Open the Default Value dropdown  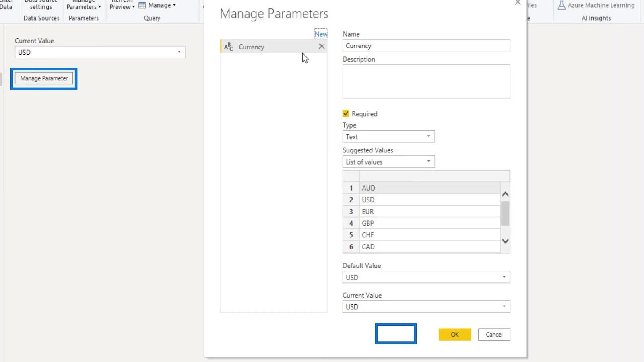[426, 277]
